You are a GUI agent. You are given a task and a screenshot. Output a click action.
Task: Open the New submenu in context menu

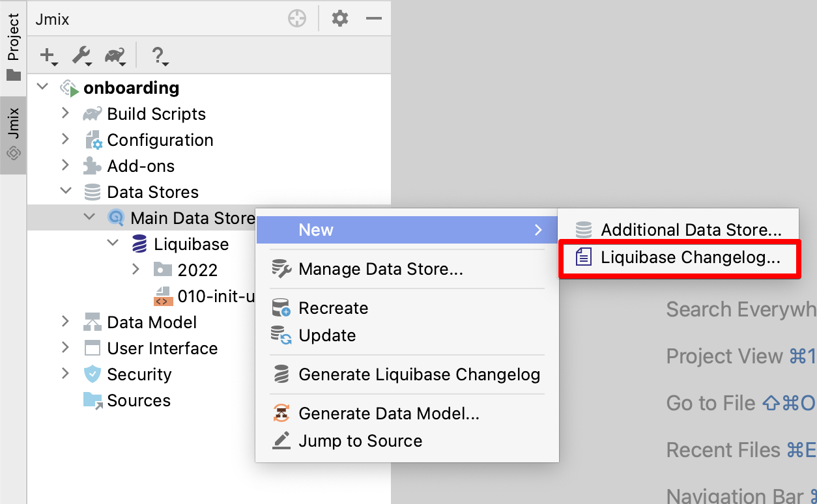pos(407,230)
